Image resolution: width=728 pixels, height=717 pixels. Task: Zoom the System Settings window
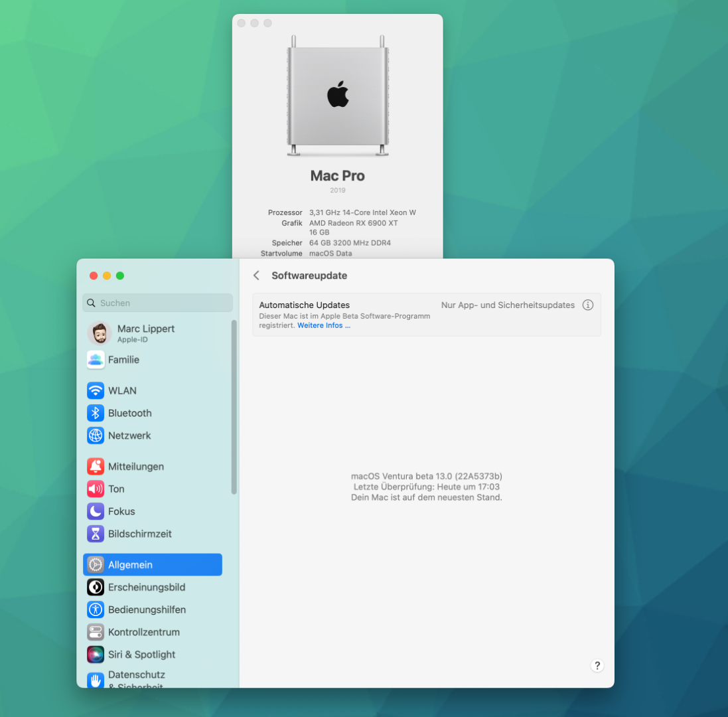coord(120,276)
